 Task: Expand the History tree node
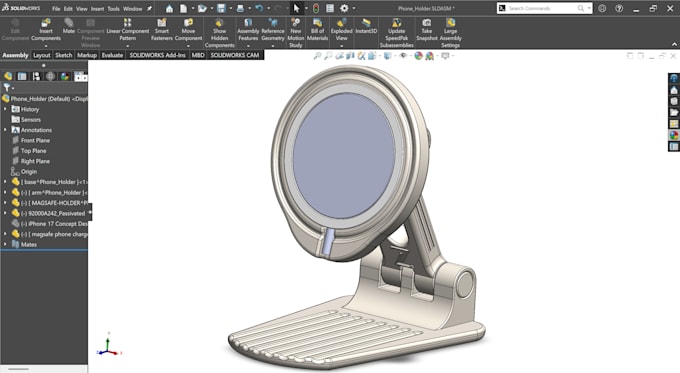click(5, 109)
